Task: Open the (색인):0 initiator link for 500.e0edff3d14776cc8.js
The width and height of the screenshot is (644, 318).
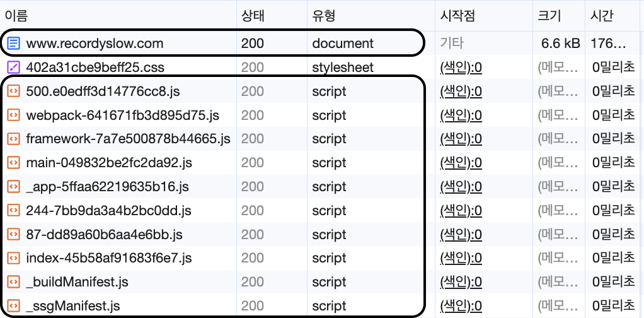Action: pyautogui.click(x=461, y=91)
